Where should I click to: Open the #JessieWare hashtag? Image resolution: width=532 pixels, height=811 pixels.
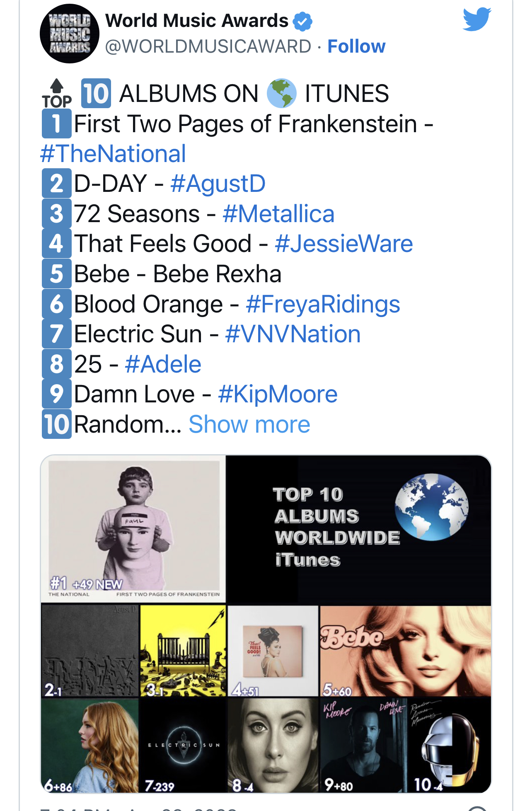coord(343,244)
